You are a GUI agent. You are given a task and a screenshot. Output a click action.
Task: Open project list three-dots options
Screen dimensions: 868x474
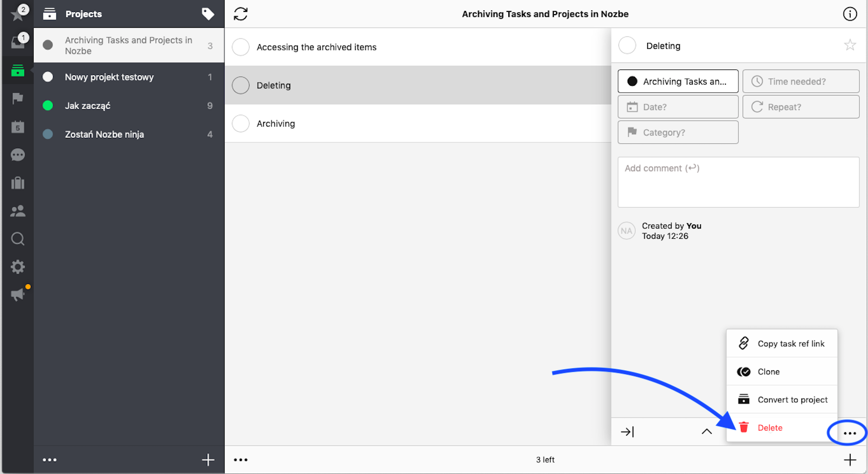coord(50,460)
